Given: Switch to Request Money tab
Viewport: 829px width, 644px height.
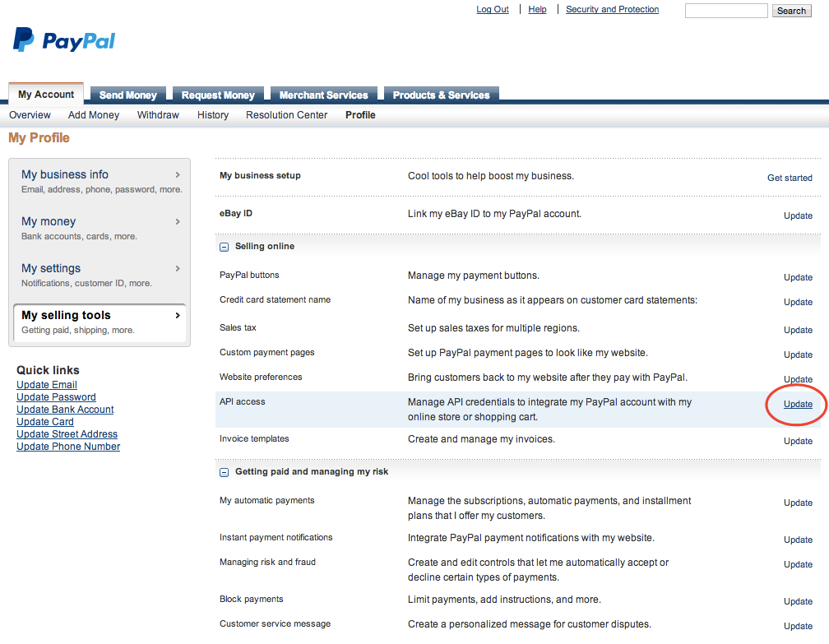Looking at the screenshot, I should [218, 95].
